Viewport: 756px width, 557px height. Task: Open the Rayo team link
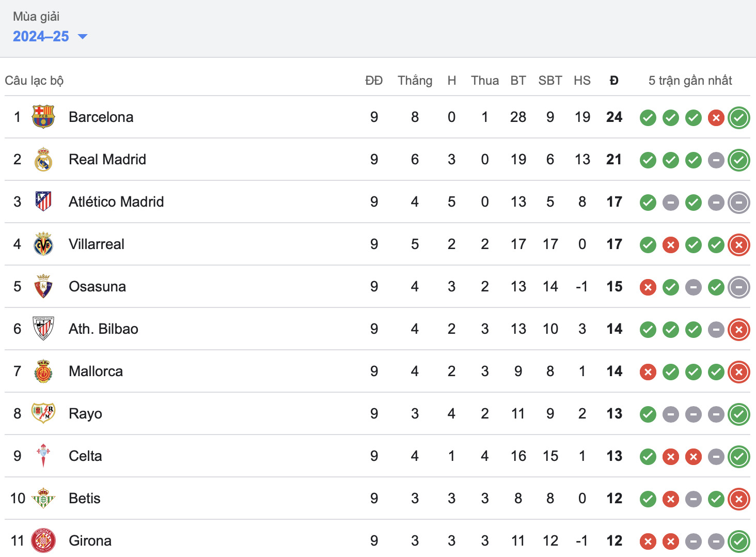pos(85,413)
